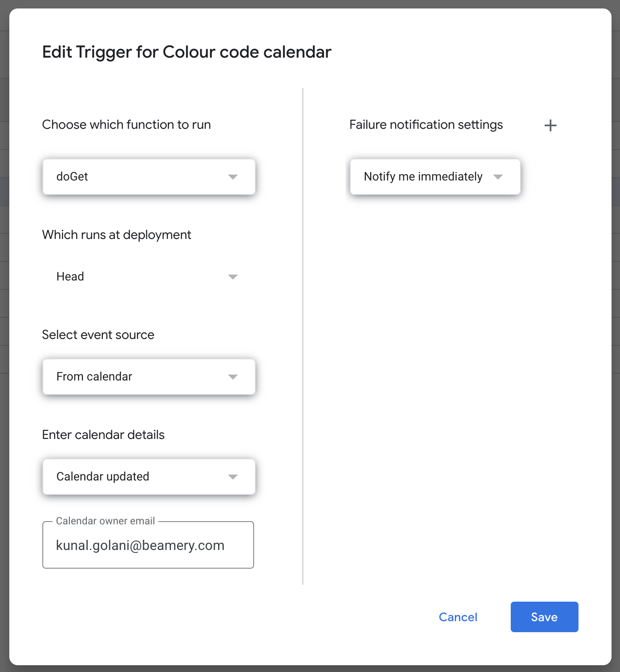Open the From calendar event source dropdown
This screenshot has width=620, height=672.
(140, 377)
